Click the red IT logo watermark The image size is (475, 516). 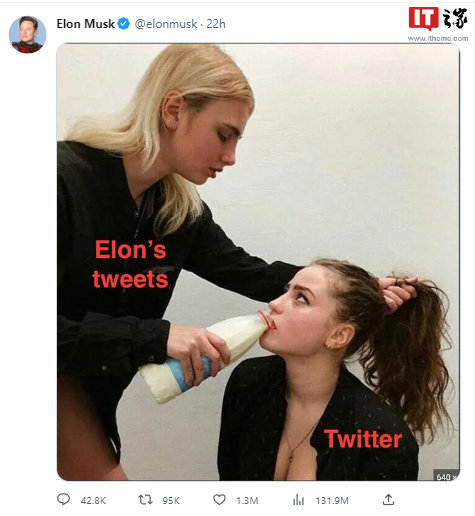click(423, 18)
